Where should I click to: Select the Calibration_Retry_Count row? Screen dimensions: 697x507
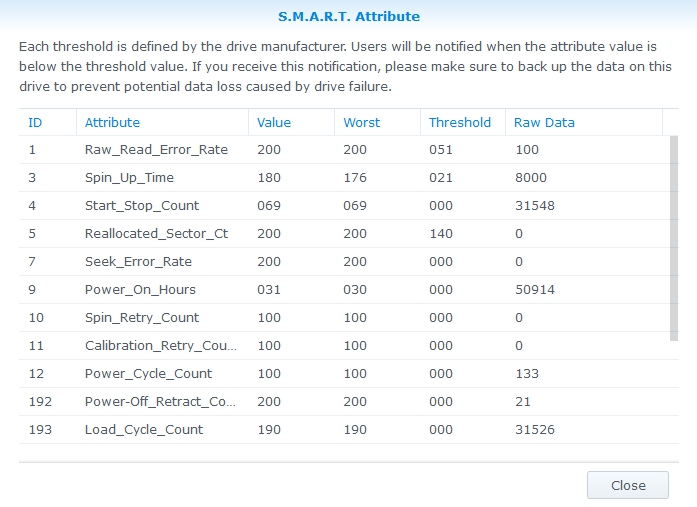tap(160, 346)
